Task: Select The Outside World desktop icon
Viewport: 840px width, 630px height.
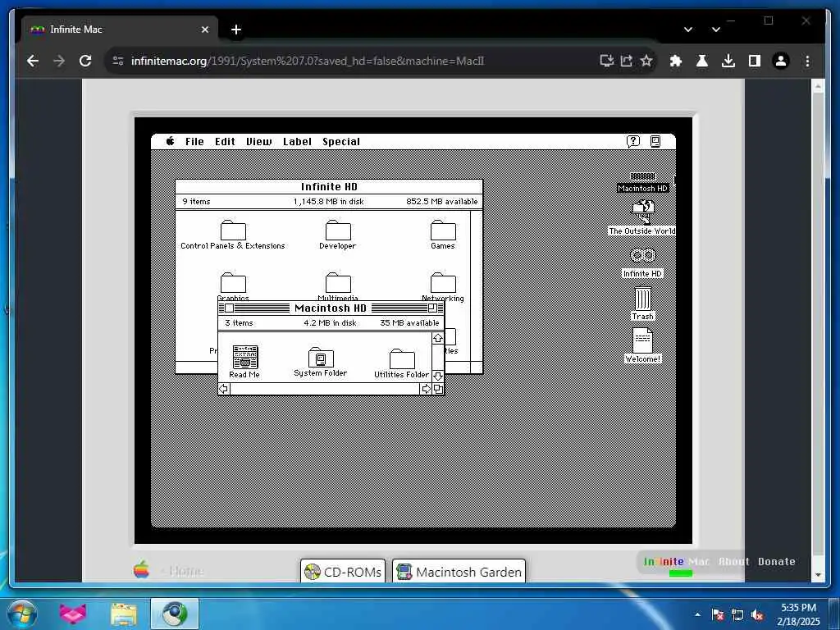Action: pos(642,217)
